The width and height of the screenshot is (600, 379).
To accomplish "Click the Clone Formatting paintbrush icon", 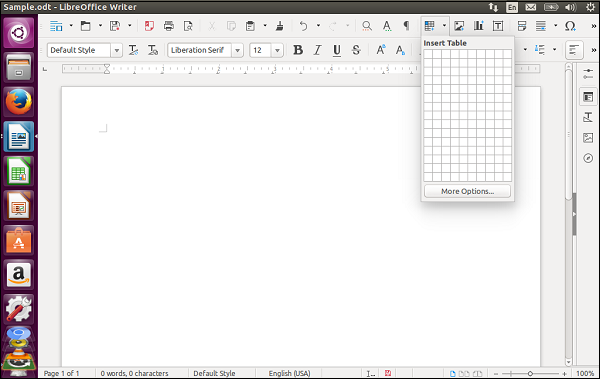I will tap(280, 26).
